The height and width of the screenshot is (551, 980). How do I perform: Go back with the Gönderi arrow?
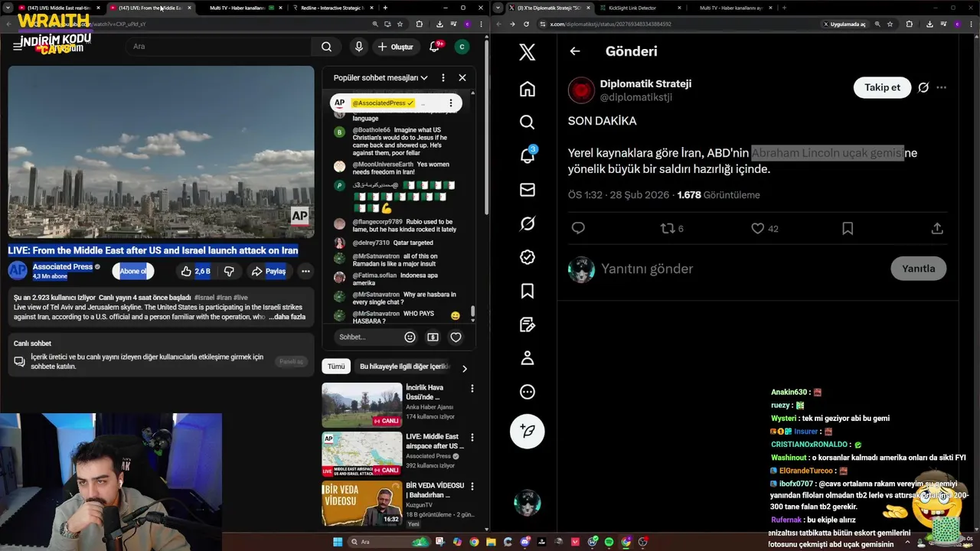[x=575, y=51]
